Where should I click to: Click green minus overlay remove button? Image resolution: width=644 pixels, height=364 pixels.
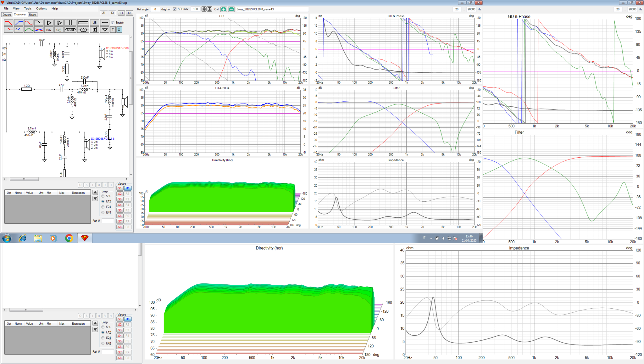coord(231,9)
